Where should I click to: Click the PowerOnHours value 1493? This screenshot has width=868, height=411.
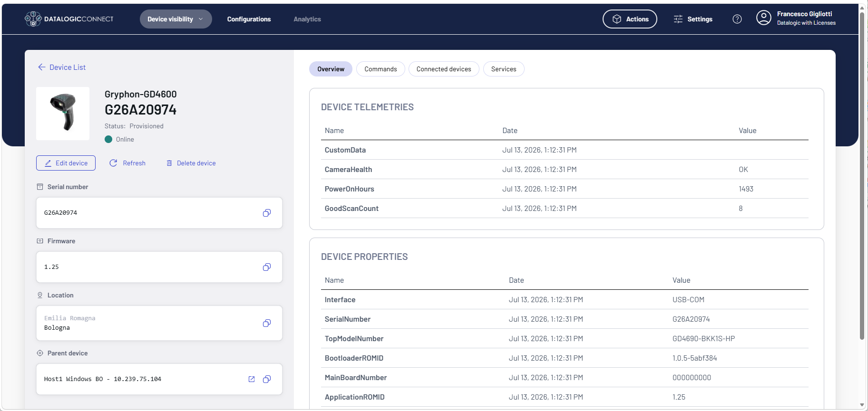746,189
